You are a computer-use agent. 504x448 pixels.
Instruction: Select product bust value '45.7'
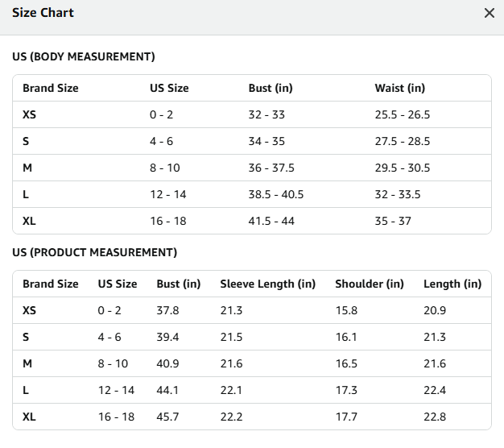(x=167, y=417)
